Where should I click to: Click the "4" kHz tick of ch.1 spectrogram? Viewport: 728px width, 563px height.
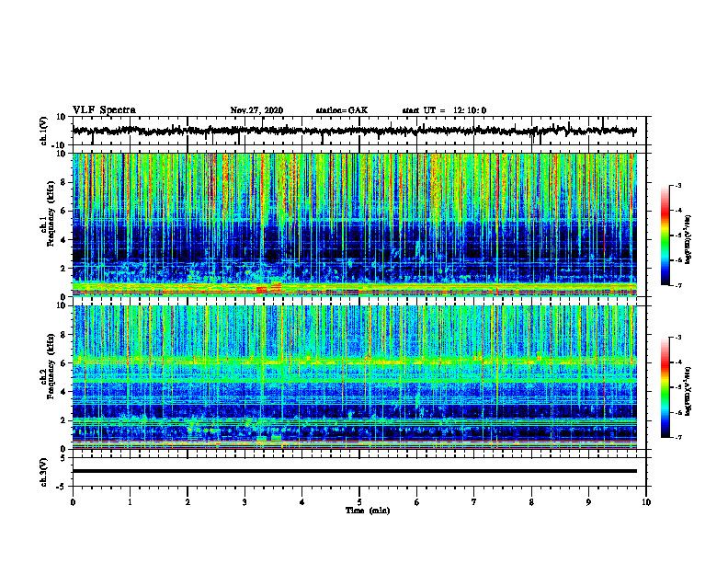63,240
